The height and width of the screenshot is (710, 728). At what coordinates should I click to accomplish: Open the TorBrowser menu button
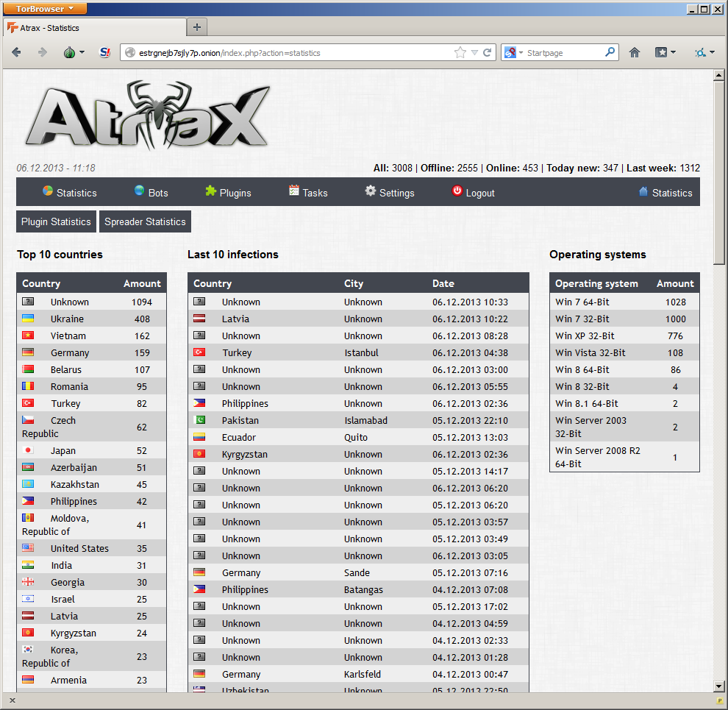(x=44, y=8)
